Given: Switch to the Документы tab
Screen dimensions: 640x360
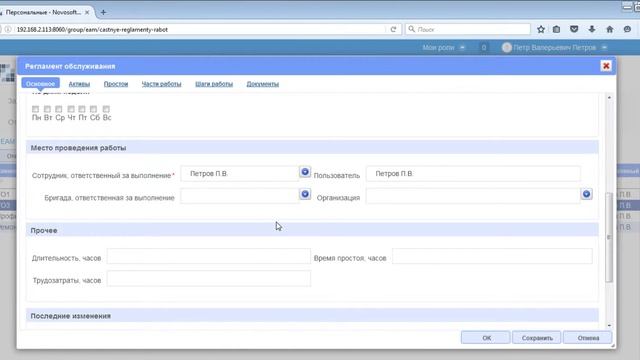Looking at the screenshot, I should pyautogui.click(x=262, y=84).
